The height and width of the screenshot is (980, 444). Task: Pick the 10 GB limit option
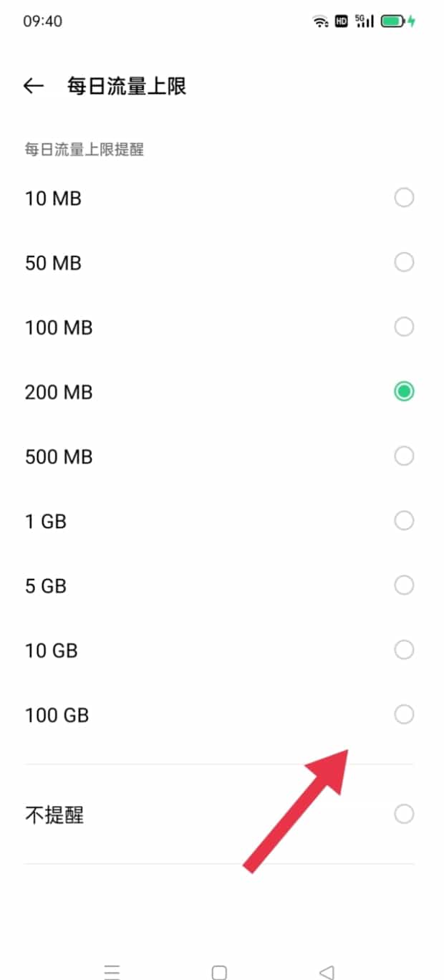(404, 650)
